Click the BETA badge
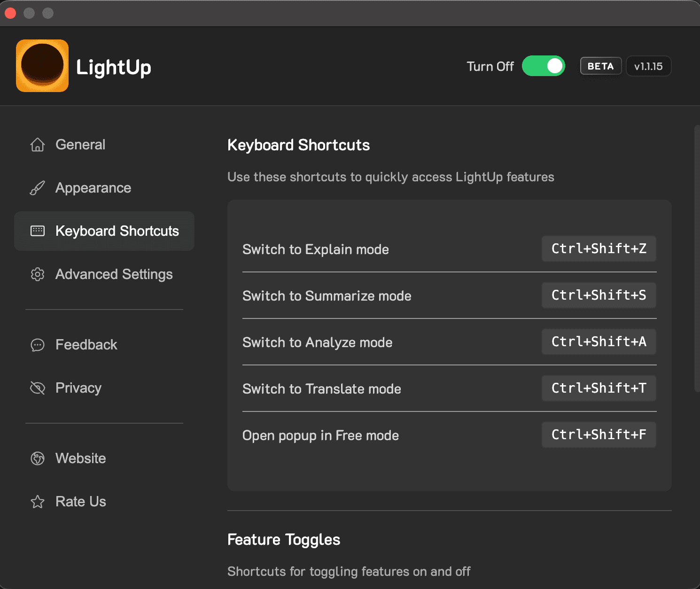Image resolution: width=700 pixels, height=589 pixels. pos(600,66)
